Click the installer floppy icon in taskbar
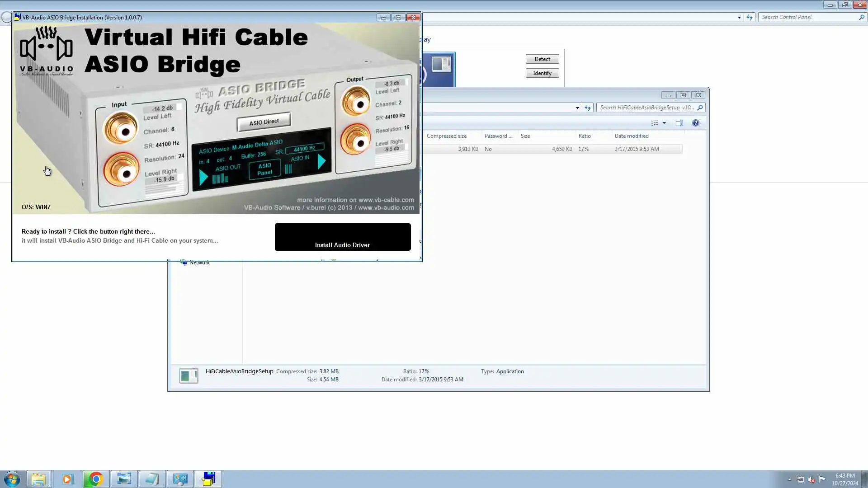The width and height of the screenshot is (868, 488). 208,479
